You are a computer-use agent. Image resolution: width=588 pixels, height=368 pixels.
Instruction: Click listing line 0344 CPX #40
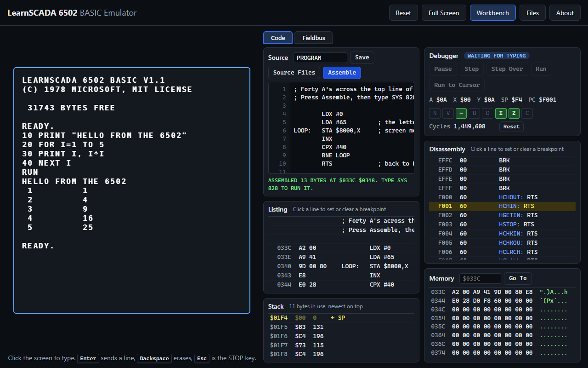pos(341,285)
